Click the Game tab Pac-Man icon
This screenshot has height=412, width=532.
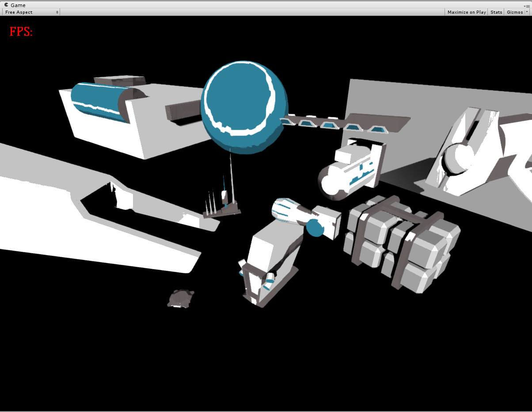[x=6, y=5]
